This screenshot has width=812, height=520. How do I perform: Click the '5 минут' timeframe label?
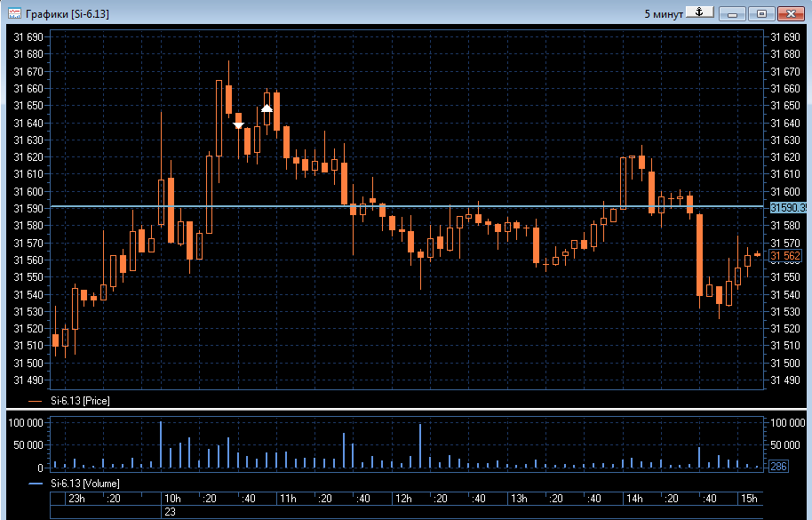pyautogui.click(x=664, y=14)
